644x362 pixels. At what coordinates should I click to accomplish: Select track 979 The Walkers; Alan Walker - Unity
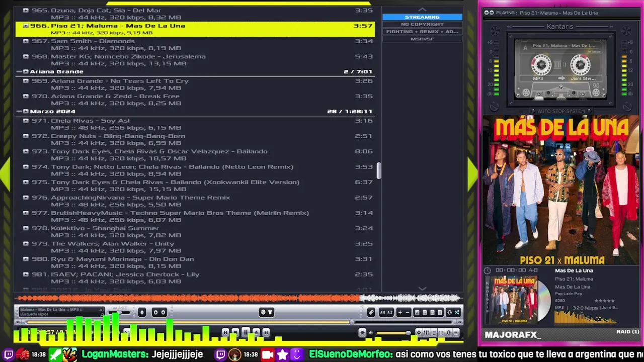195,247
